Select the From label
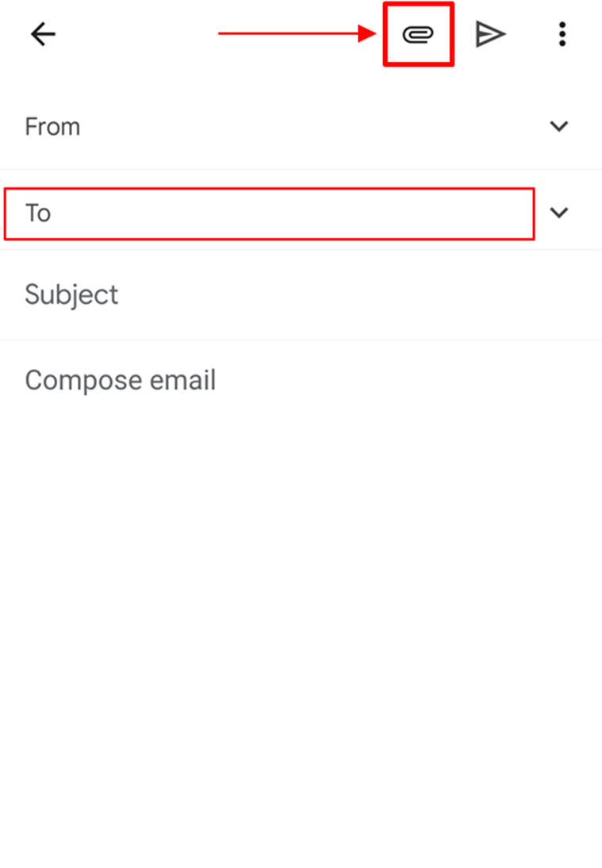 pos(52,127)
